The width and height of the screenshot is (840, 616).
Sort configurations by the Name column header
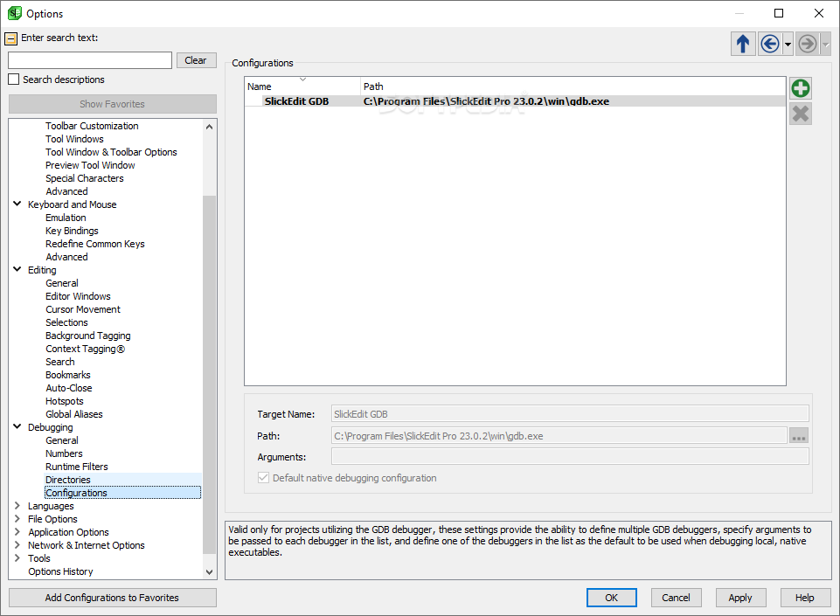(302, 87)
